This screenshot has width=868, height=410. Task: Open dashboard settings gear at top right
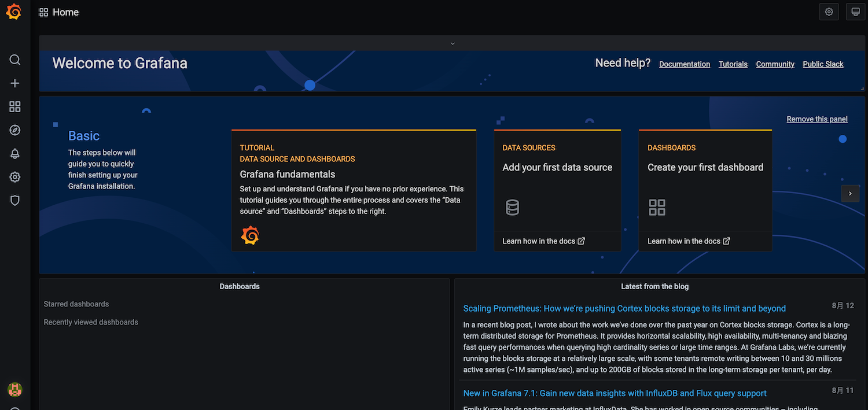[829, 12]
